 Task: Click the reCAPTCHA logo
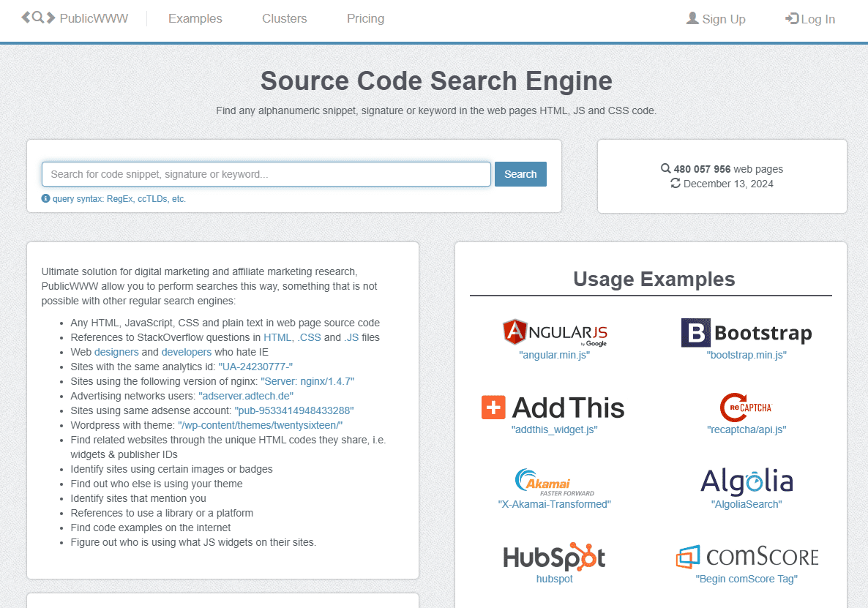(747, 408)
